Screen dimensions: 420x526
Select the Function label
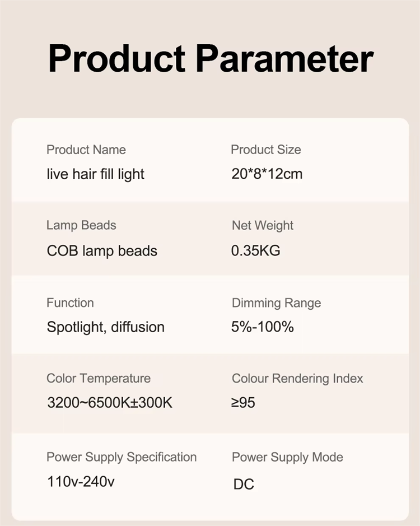70,302
